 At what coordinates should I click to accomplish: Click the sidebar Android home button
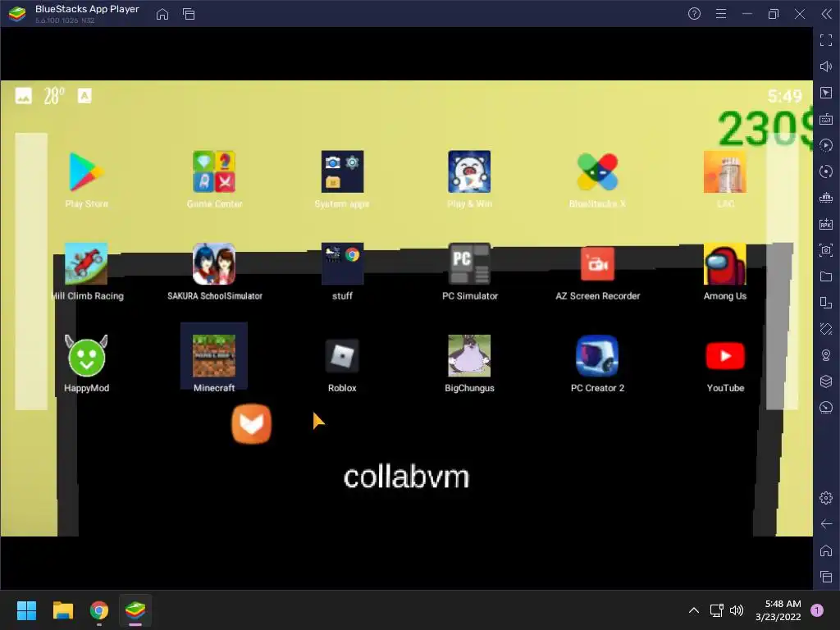[x=826, y=550]
